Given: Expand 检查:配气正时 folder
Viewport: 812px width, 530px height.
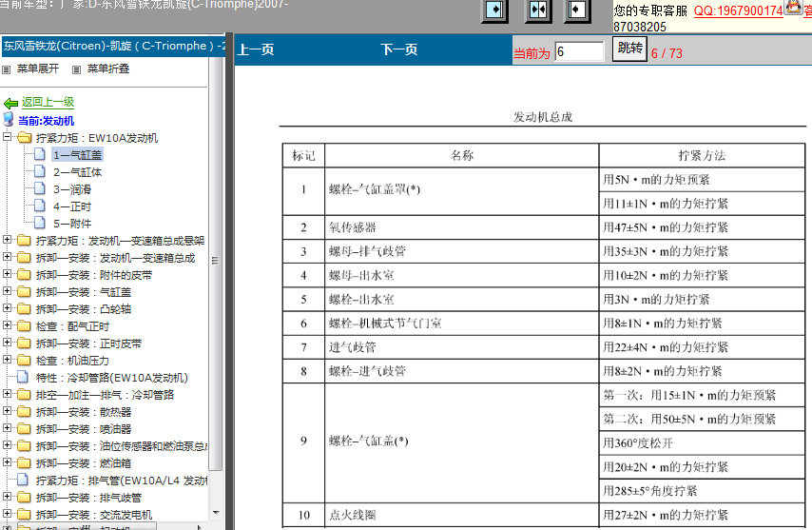Looking at the screenshot, I should point(7,325).
